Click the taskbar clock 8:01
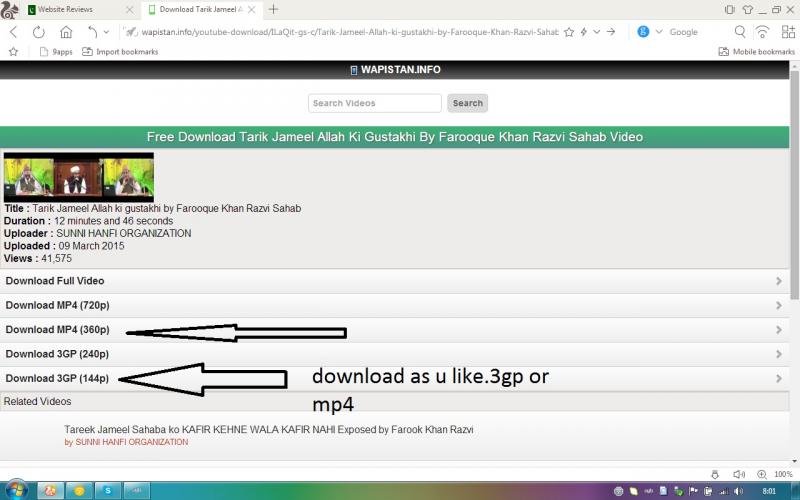Screen dimensions: 800x500 769,491
